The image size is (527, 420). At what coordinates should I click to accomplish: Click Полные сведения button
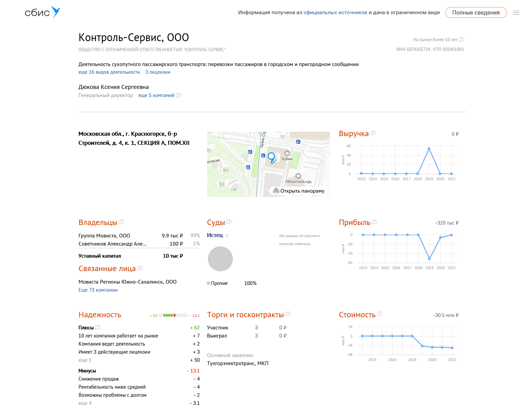click(476, 12)
